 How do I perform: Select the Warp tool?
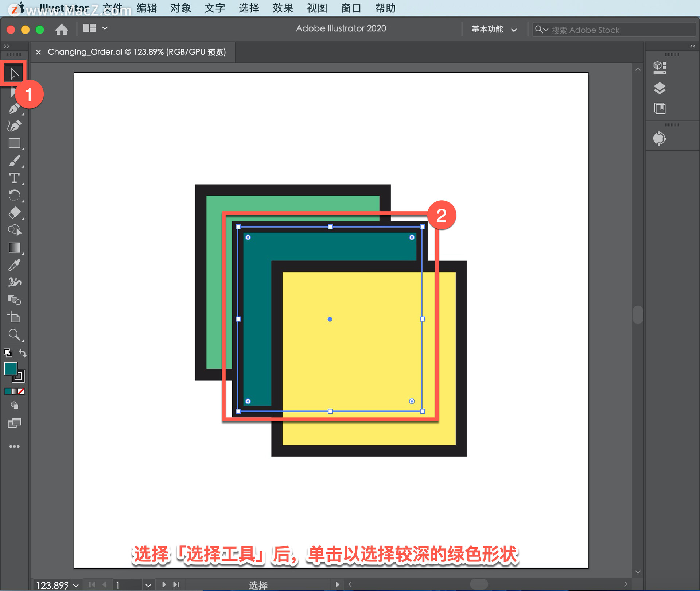point(14,282)
